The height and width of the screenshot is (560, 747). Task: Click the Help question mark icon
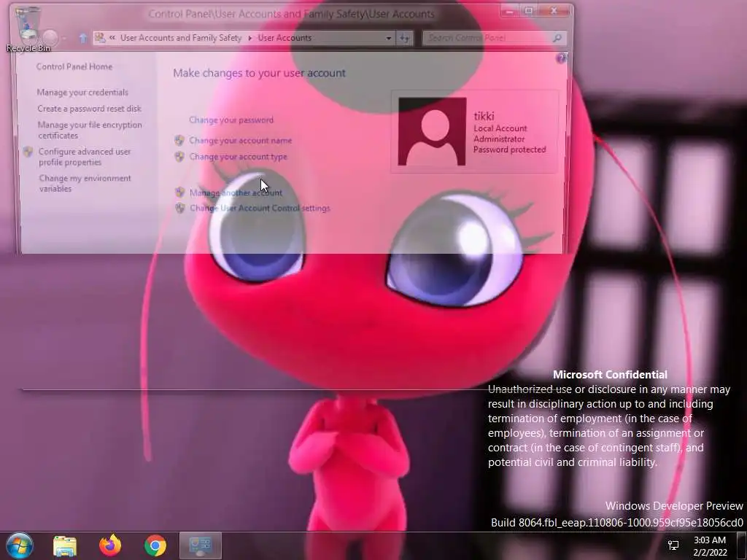point(561,58)
